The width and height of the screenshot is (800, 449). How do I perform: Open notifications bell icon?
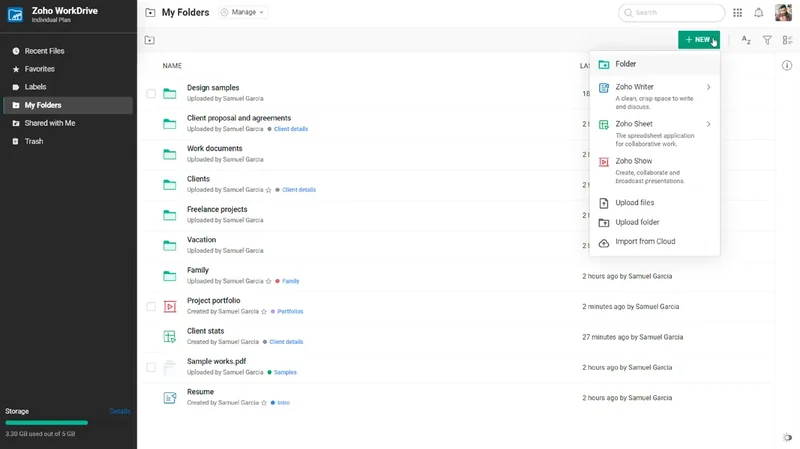point(759,13)
